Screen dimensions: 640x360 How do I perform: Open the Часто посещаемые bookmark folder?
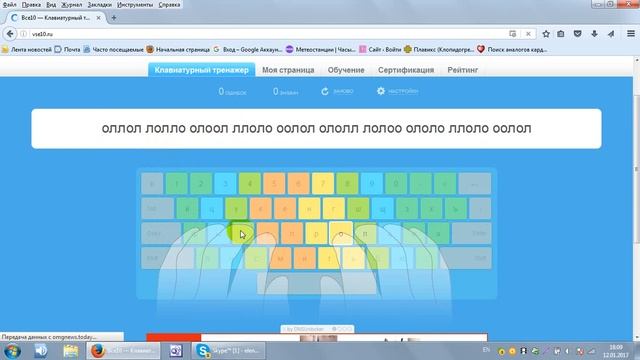(113, 49)
